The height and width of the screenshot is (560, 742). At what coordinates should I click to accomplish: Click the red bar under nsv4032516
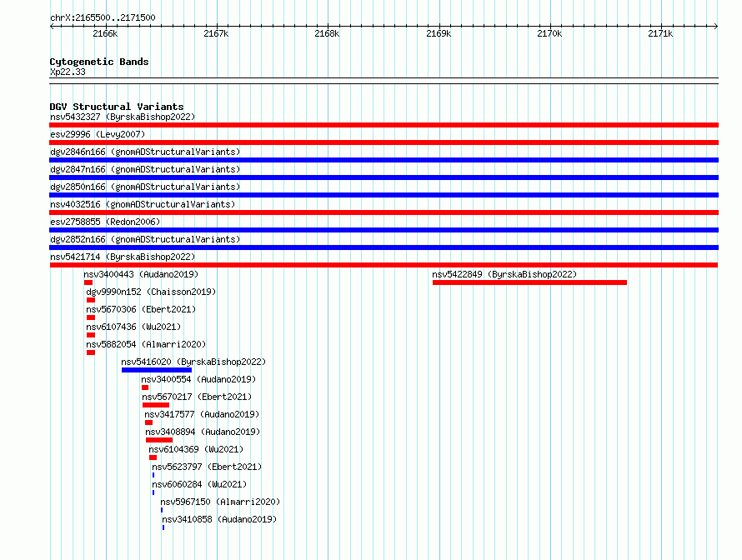[384, 212]
